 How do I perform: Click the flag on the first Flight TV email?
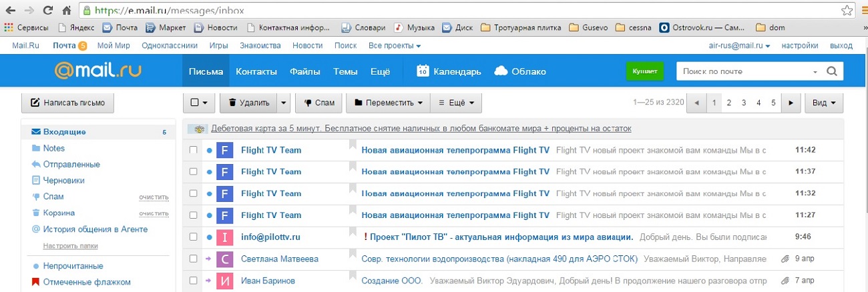coord(353,145)
